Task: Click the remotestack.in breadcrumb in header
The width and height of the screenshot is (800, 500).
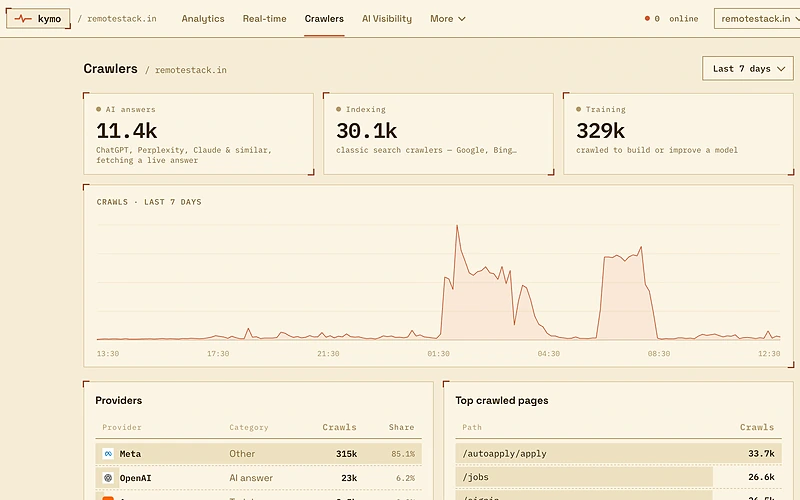Action: coord(121,19)
